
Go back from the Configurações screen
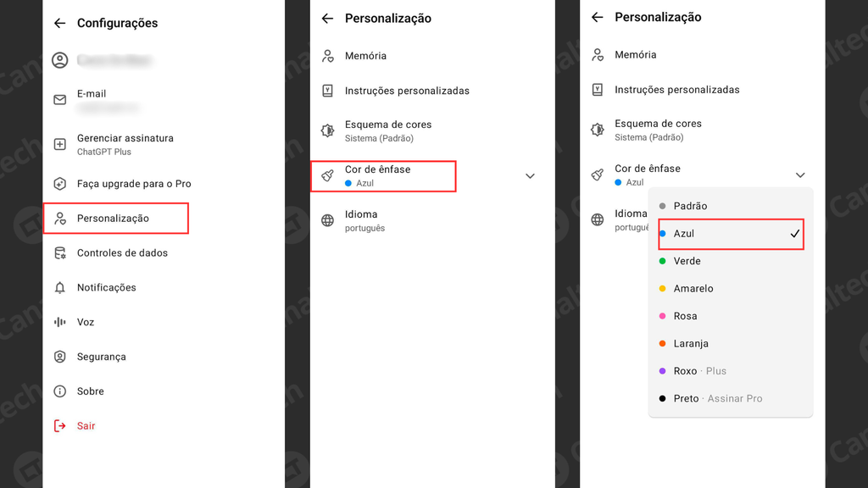[x=59, y=24]
